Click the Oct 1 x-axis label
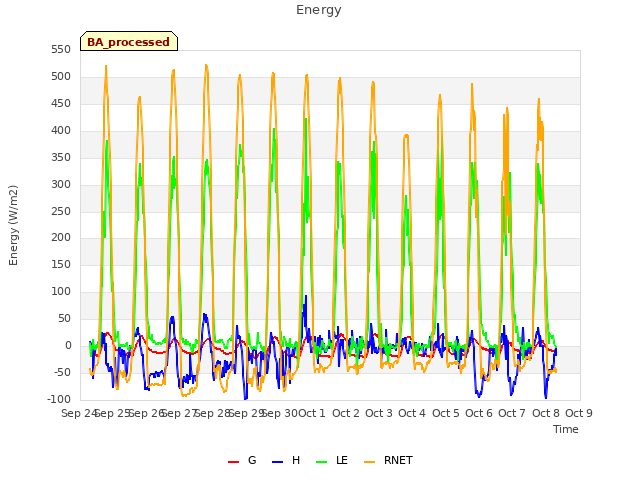The width and height of the screenshot is (640, 480). (x=312, y=413)
